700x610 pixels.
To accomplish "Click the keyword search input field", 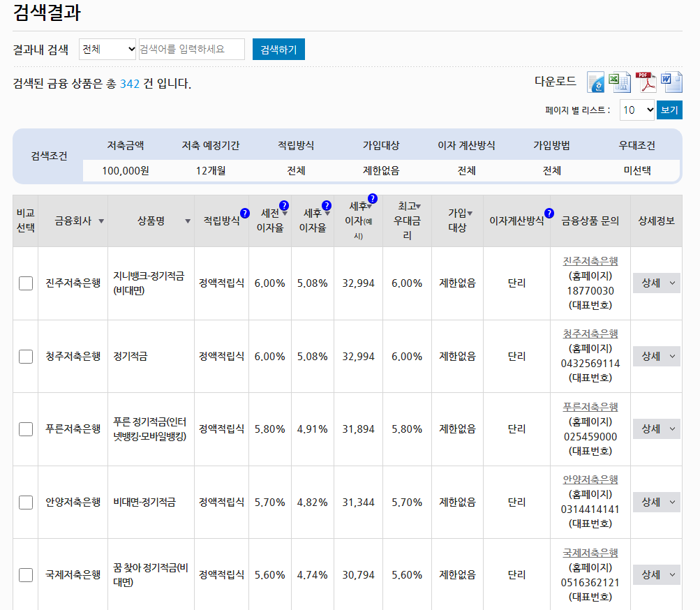I will (x=192, y=50).
